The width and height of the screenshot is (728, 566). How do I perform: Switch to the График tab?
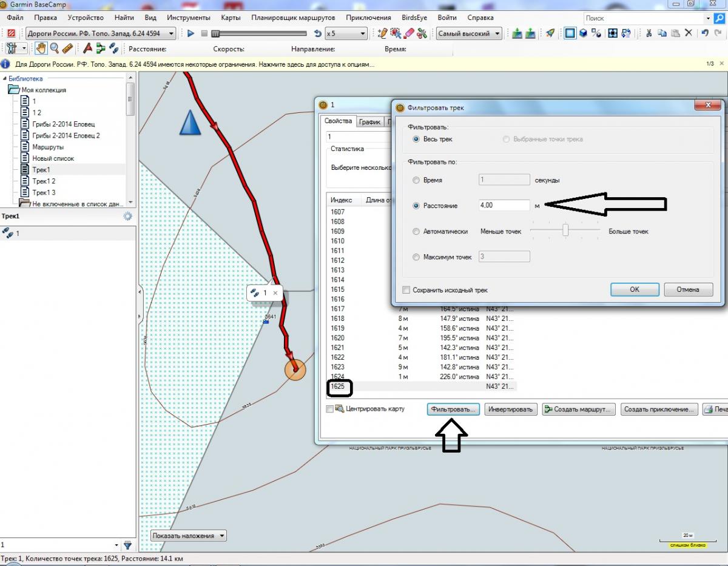(x=369, y=122)
